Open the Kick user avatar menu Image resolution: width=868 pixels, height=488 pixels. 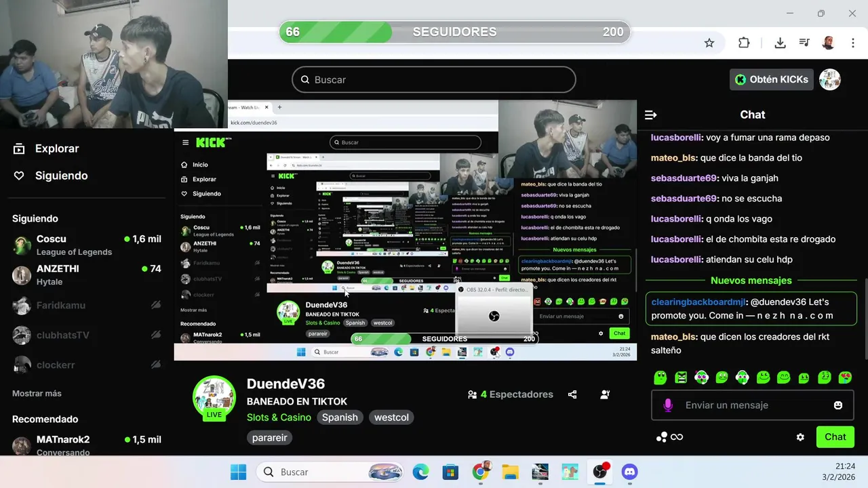(x=829, y=79)
